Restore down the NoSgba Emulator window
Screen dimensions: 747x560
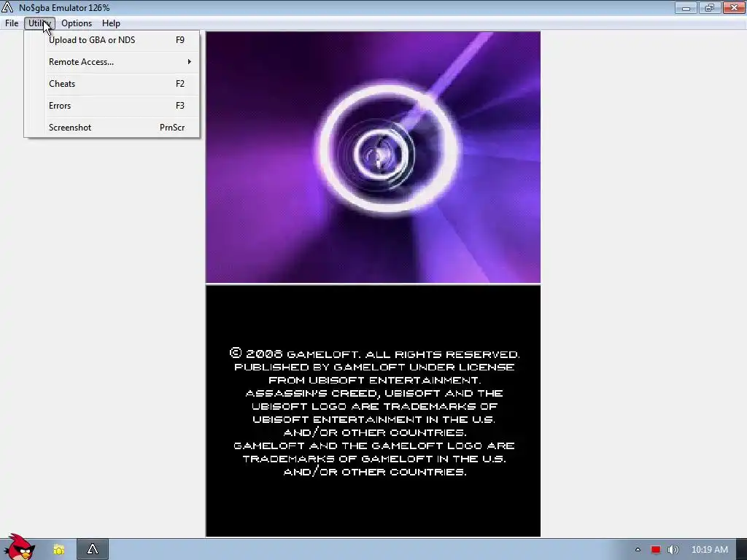pos(709,7)
